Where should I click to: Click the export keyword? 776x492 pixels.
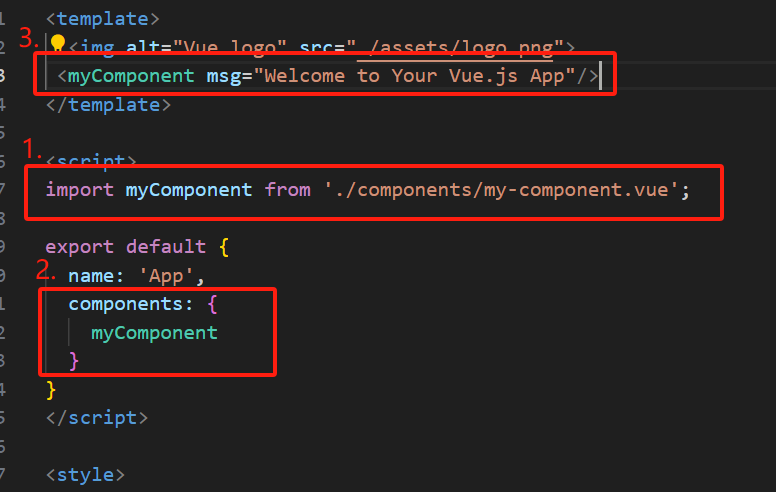coord(80,247)
